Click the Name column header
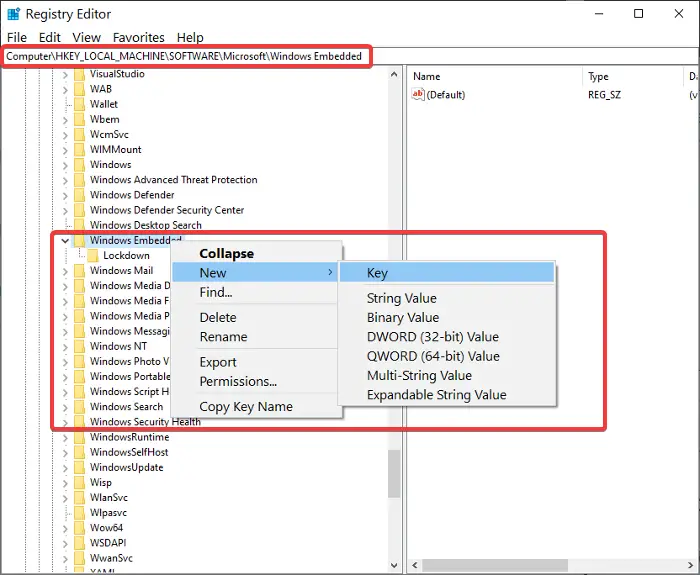 tap(495, 77)
